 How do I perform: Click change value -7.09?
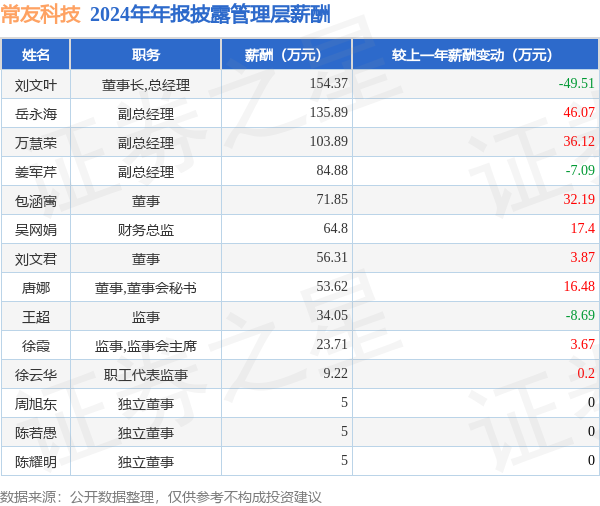point(580,170)
